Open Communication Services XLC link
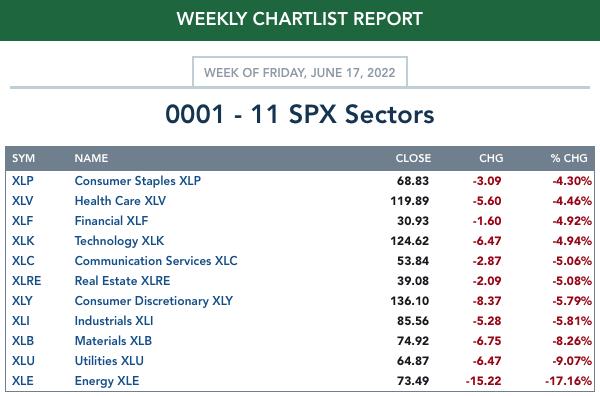 pyautogui.click(x=156, y=261)
